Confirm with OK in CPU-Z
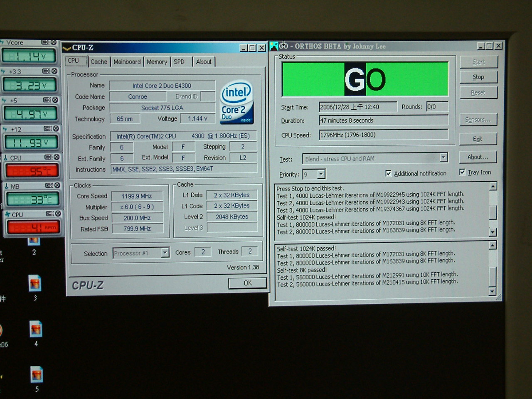The width and height of the screenshot is (532, 399). [248, 283]
